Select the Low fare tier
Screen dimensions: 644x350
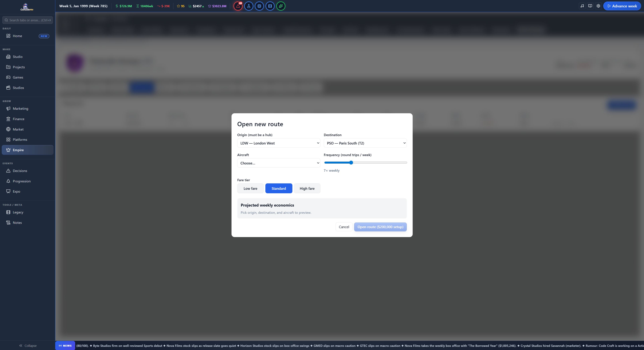[250, 188]
